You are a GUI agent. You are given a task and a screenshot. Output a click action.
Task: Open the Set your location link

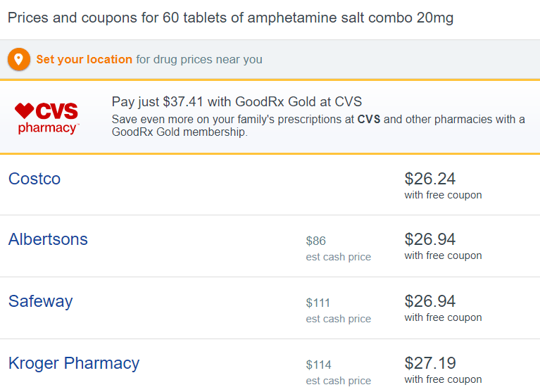[x=84, y=59]
